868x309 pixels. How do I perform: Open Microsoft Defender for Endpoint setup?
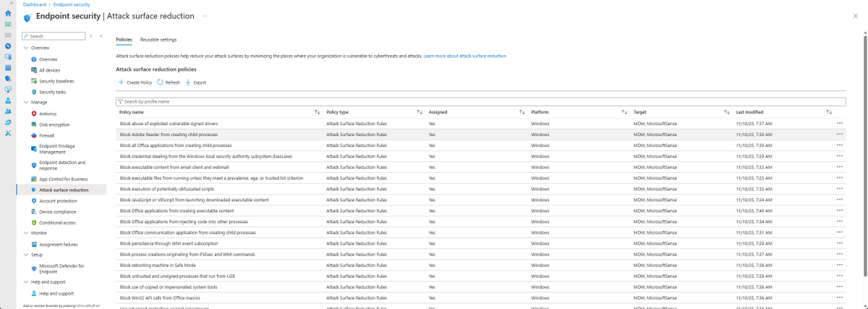61,269
